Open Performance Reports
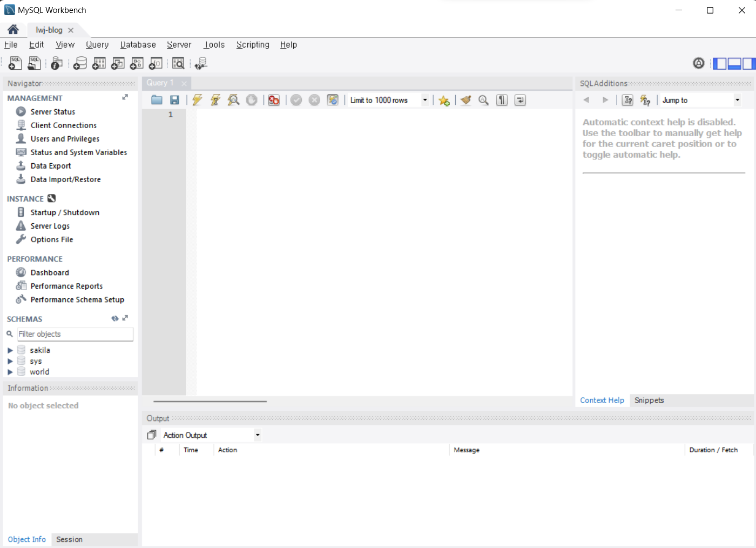756x548 pixels. tap(66, 286)
